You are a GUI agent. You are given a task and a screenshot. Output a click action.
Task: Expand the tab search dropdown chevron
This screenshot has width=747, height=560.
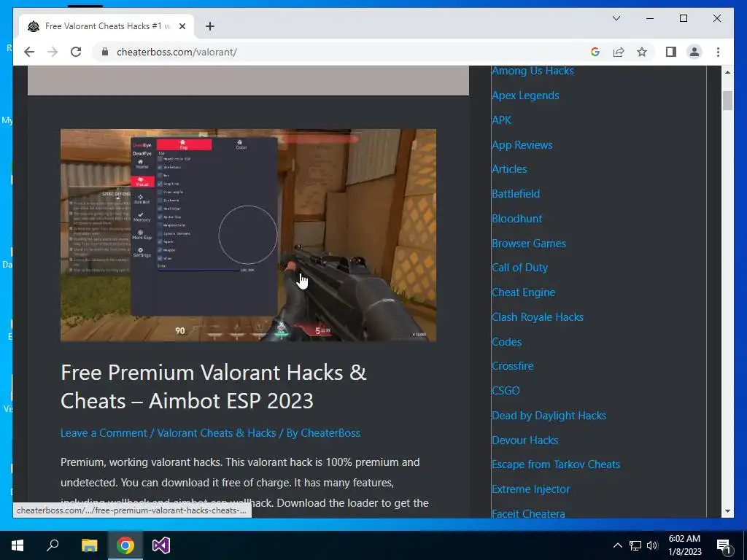pos(616,18)
